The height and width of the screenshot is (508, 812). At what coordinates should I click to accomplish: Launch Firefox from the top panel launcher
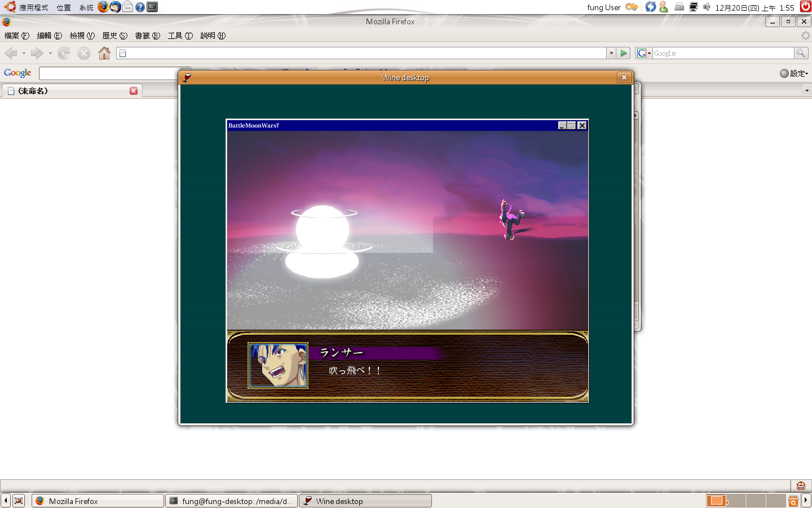point(103,7)
